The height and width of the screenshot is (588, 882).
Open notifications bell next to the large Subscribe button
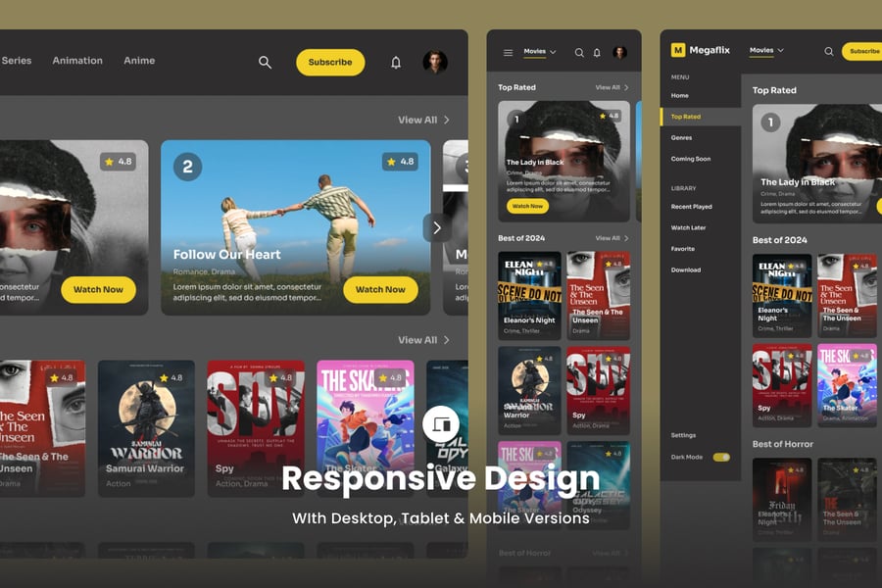pos(396,62)
